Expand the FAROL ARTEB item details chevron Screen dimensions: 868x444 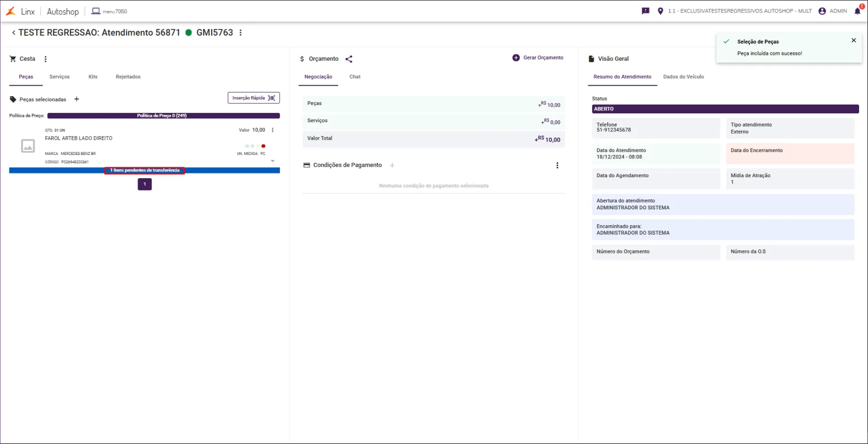(273, 160)
